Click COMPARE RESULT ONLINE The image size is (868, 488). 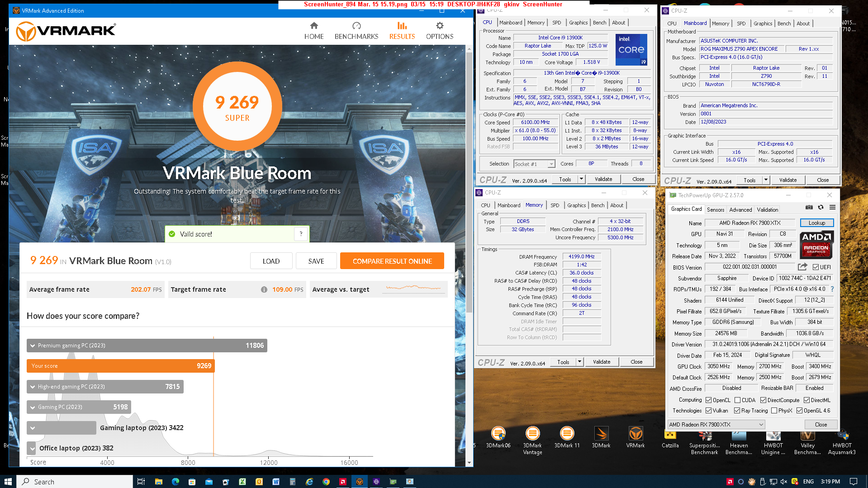point(392,261)
